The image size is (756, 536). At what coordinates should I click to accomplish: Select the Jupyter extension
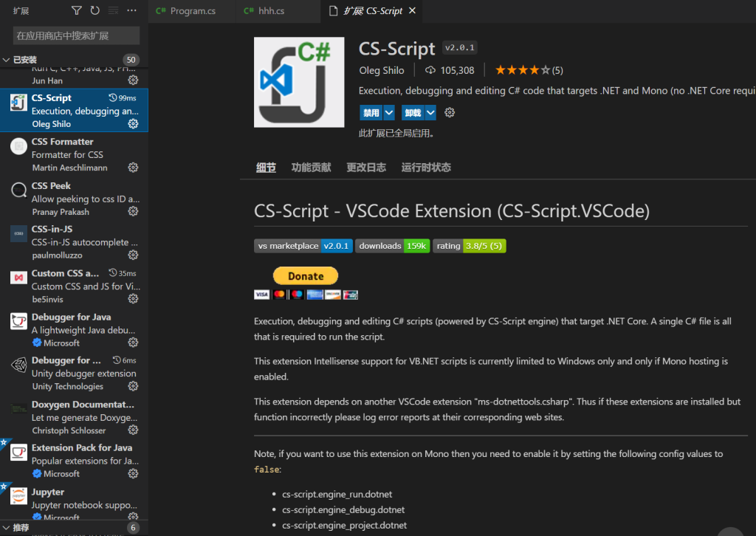pyautogui.click(x=75, y=501)
